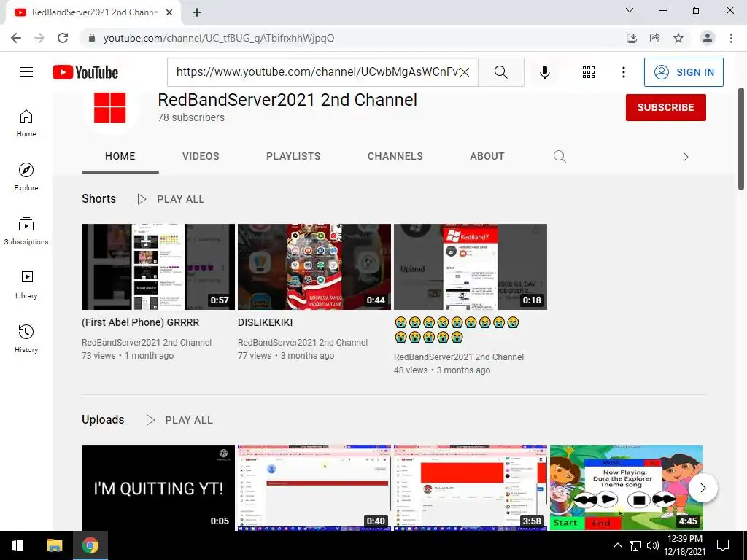The height and width of the screenshot is (560, 747).
Task: Open volume control in system tray
Action: pos(653,545)
